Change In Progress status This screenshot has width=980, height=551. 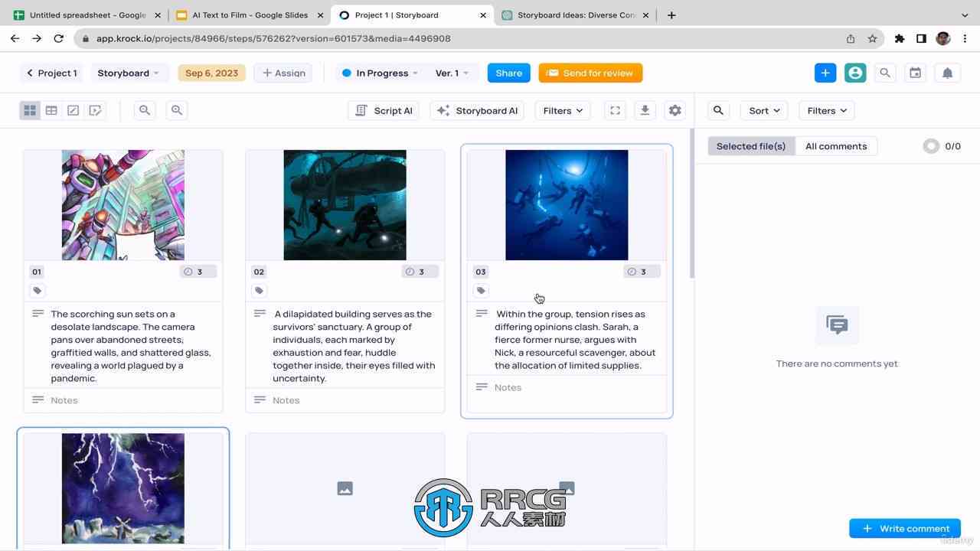point(381,73)
